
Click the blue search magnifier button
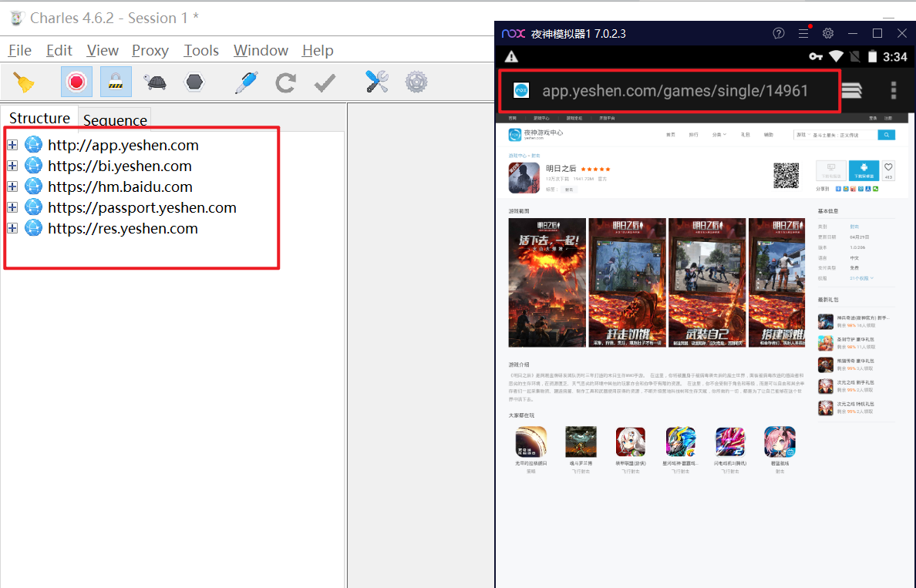click(x=886, y=135)
